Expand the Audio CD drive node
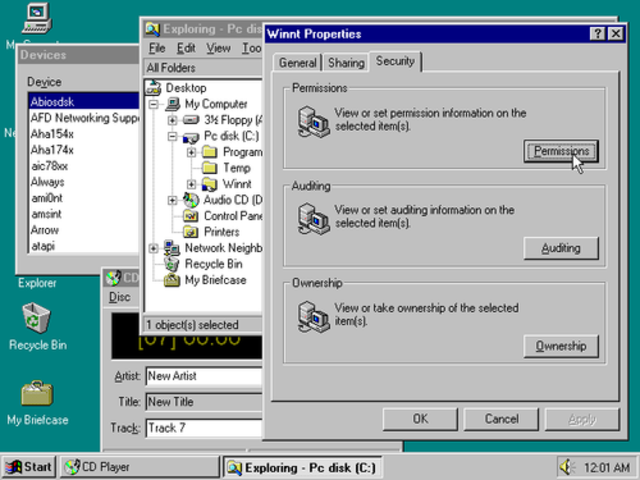This screenshot has height=480, width=640. coord(172,200)
